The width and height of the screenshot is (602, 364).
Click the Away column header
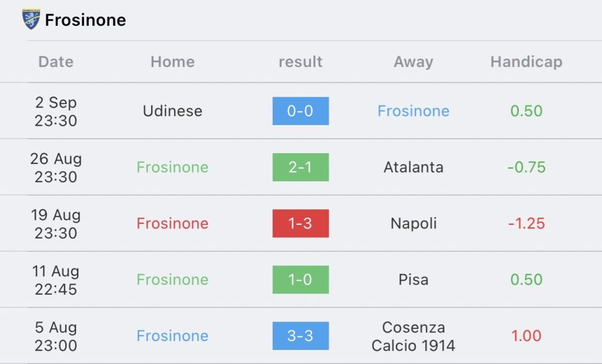pos(413,62)
